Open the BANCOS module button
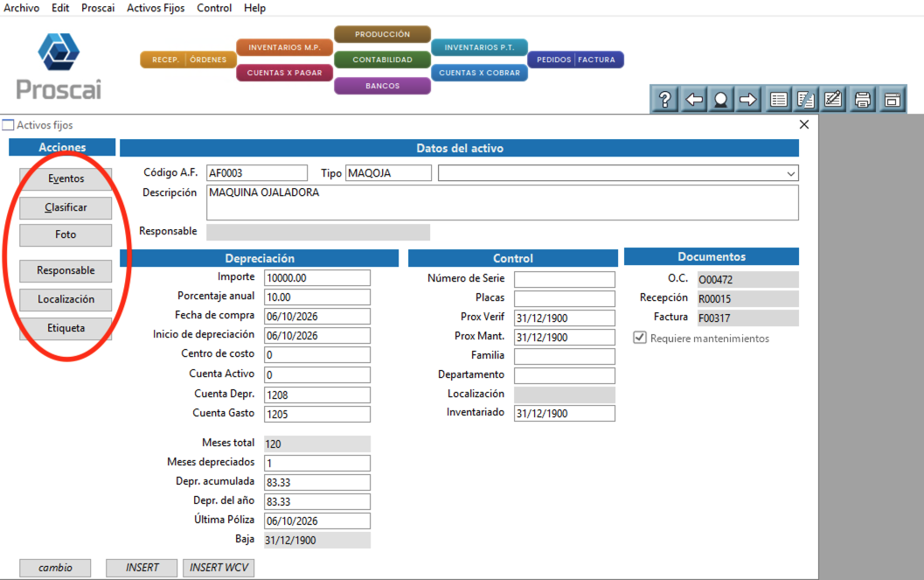 point(382,86)
